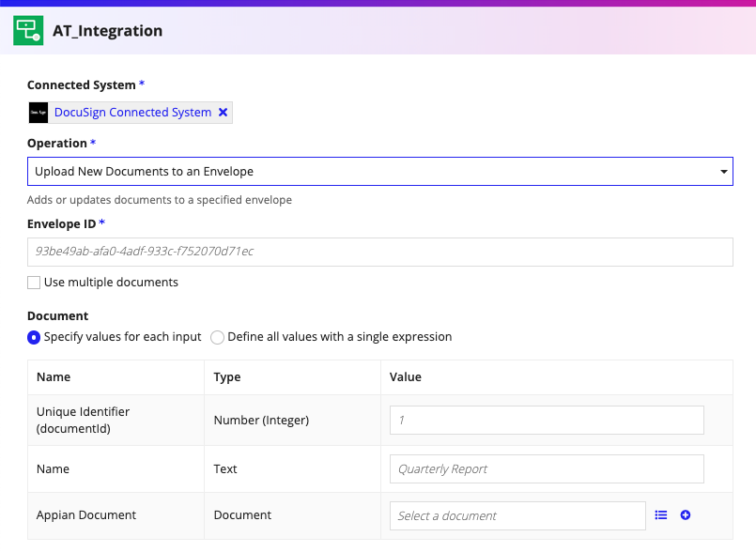Open the Upload New Documents operation selector
Screen dimensions: 756x552
pos(376,172)
